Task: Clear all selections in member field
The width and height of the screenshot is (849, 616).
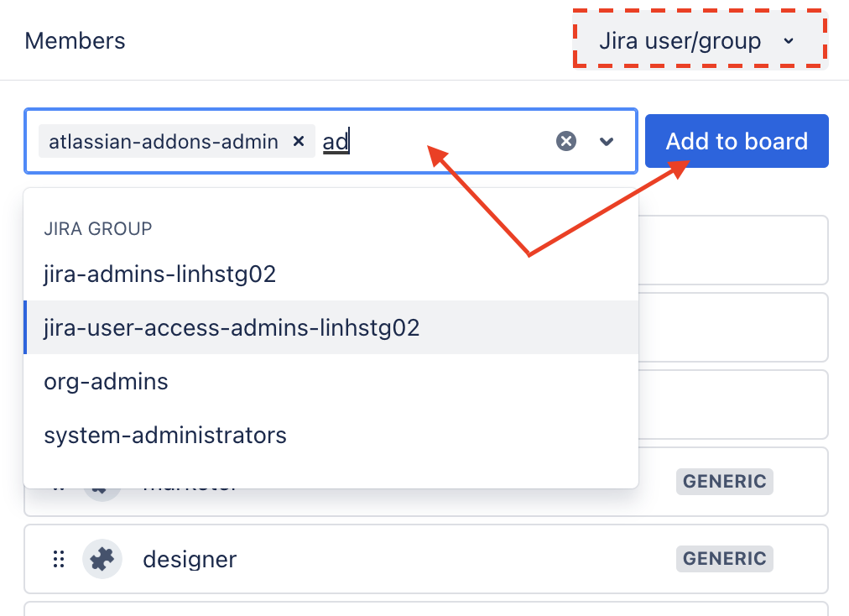Action: [x=565, y=141]
